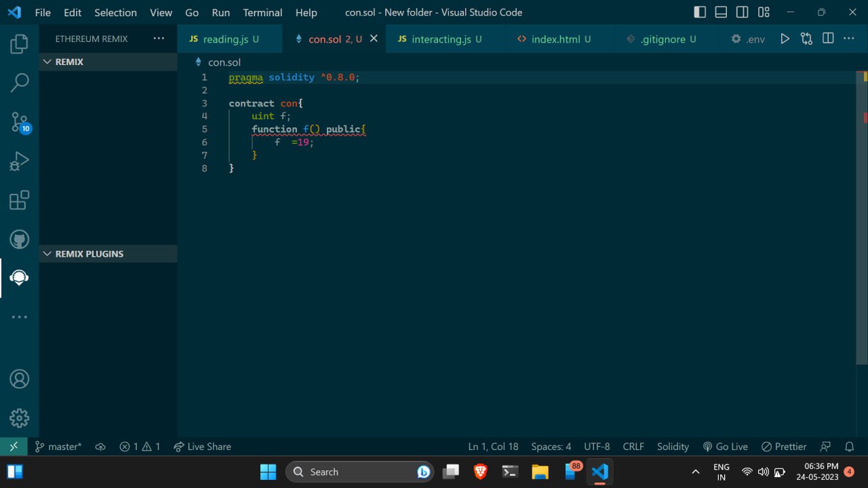
Task: Launch Go Live server from status bar
Action: pos(725,447)
